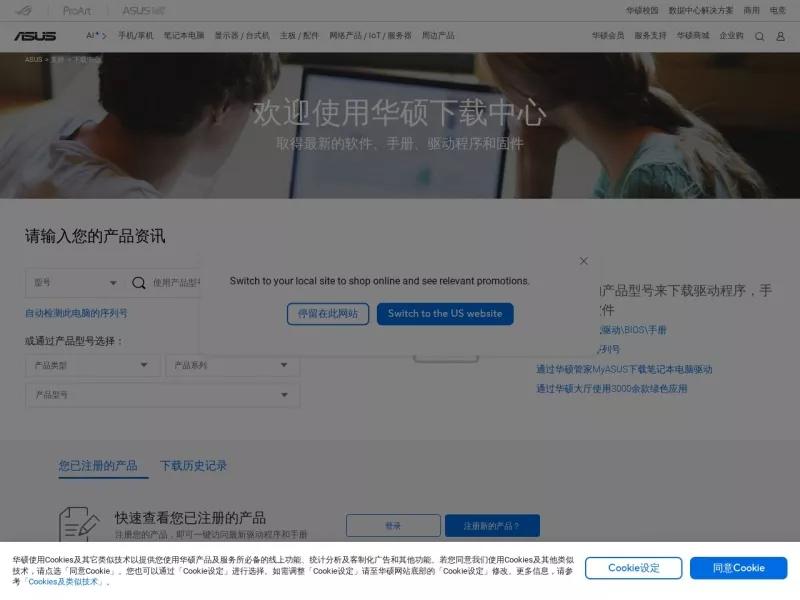Viewport: 800px width, 600px height.
Task: Click the magnifier icon in the model search field
Action: tap(139, 283)
